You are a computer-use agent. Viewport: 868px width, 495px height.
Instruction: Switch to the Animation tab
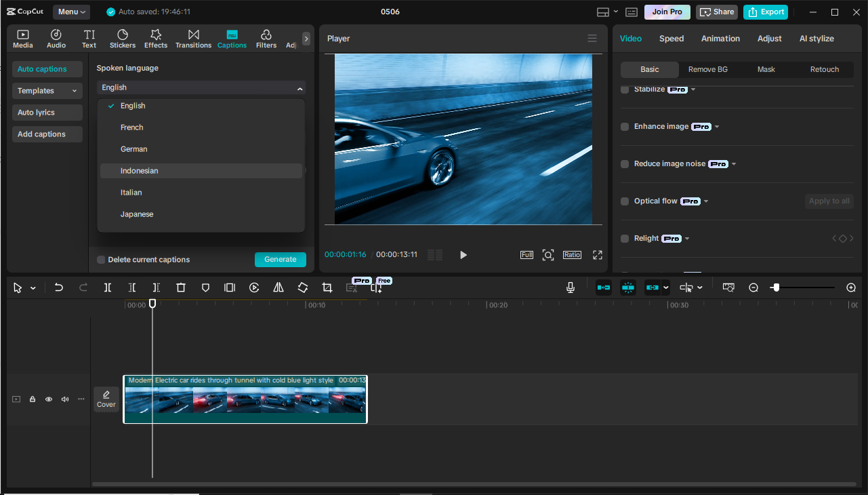(x=720, y=39)
